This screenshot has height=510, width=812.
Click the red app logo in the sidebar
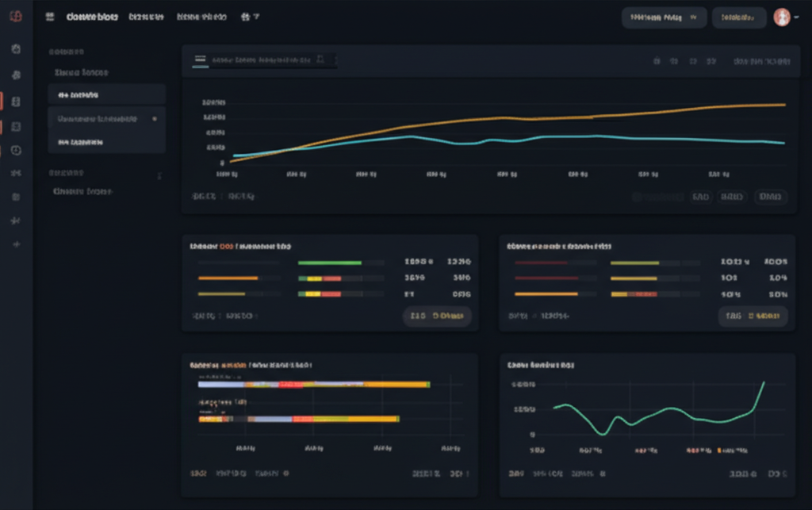(16, 17)
